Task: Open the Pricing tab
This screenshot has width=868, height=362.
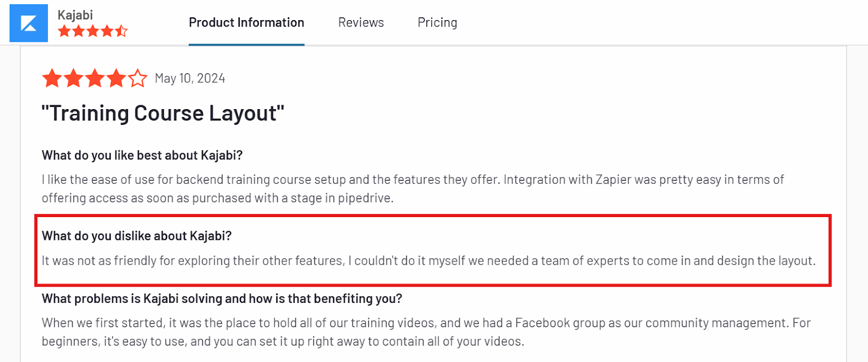Action: tap(437, 22)
